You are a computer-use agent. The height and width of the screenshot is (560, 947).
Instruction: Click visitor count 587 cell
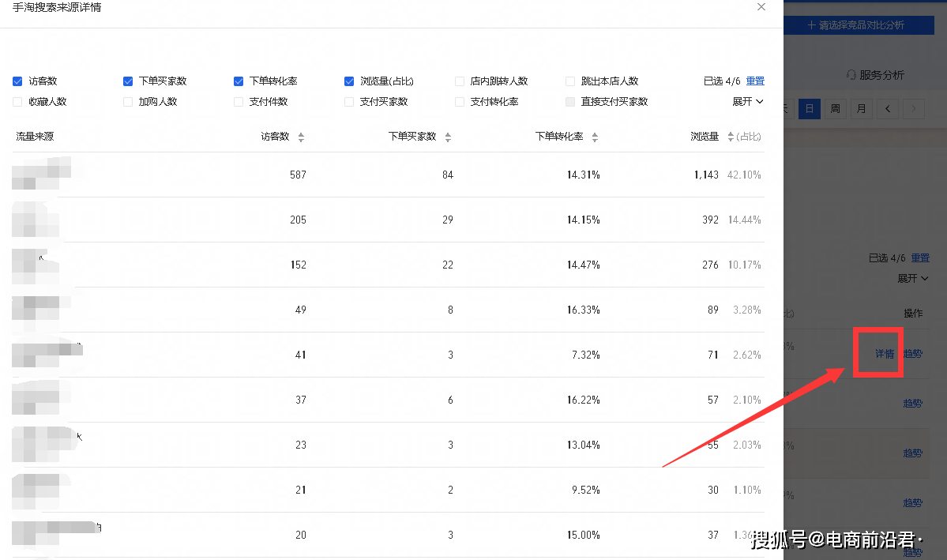(x=298, y=175)
